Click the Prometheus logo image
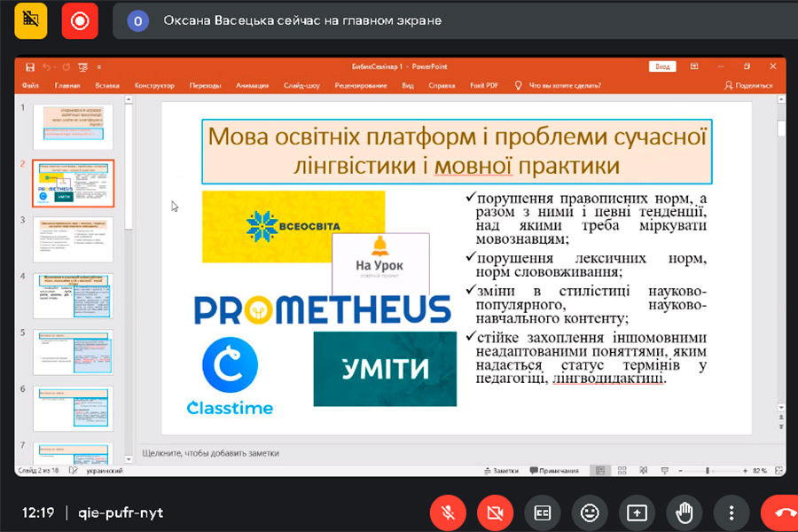 (x=323, y=309)
